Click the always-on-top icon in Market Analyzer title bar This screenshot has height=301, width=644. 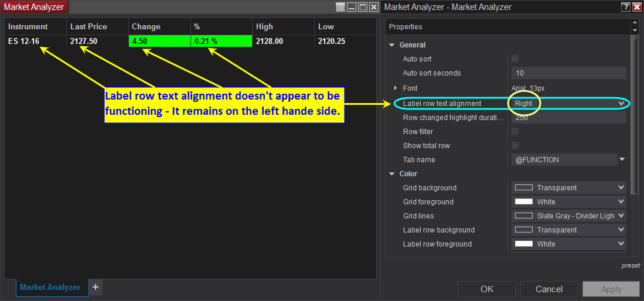(340, 7)
